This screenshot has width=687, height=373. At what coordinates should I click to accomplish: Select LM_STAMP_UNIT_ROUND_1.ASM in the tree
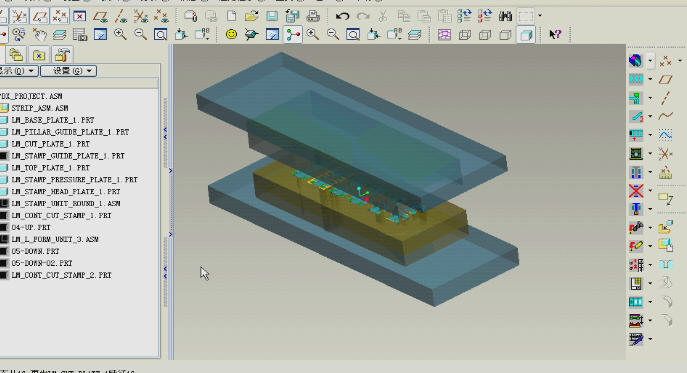tap(66, 203)
